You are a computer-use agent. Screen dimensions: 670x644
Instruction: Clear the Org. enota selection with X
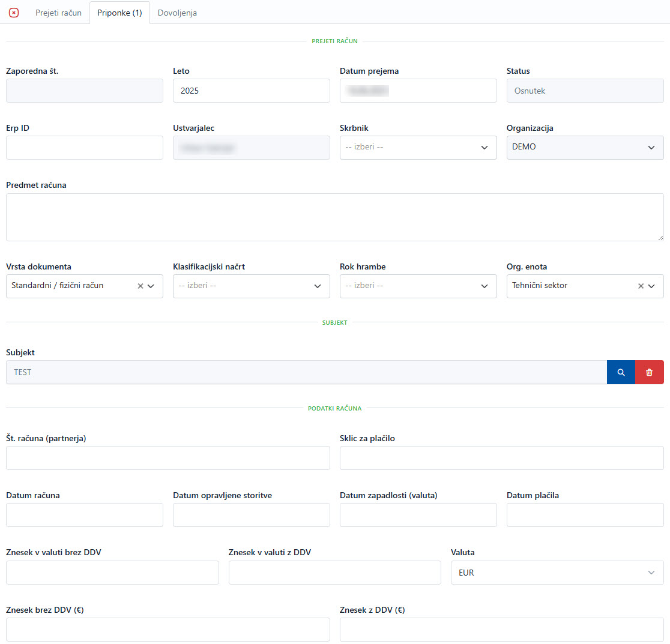point(641,286)
